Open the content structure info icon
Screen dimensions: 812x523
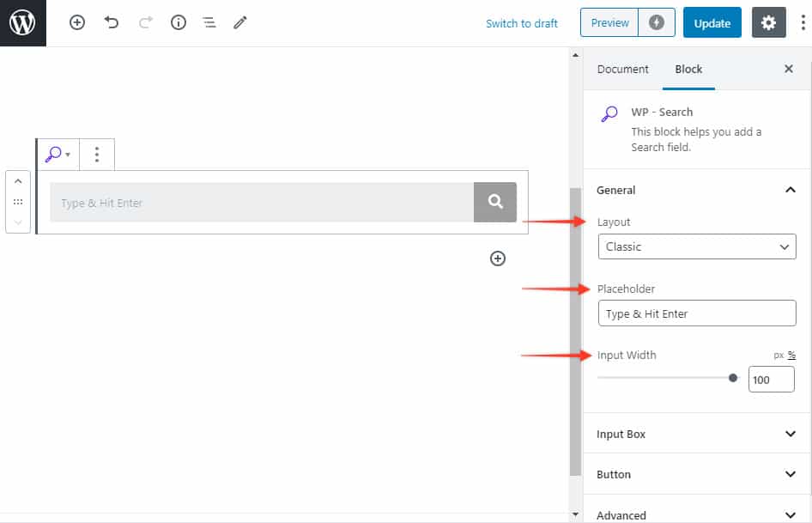(x=179, y=23)
